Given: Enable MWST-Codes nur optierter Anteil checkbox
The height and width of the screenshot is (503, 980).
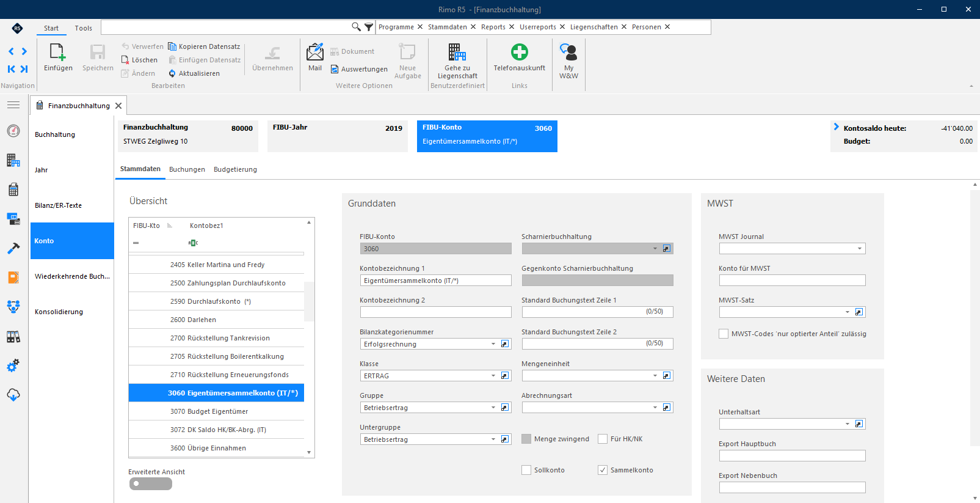Looking at the screenshot, I should click(x=724, y=334).
